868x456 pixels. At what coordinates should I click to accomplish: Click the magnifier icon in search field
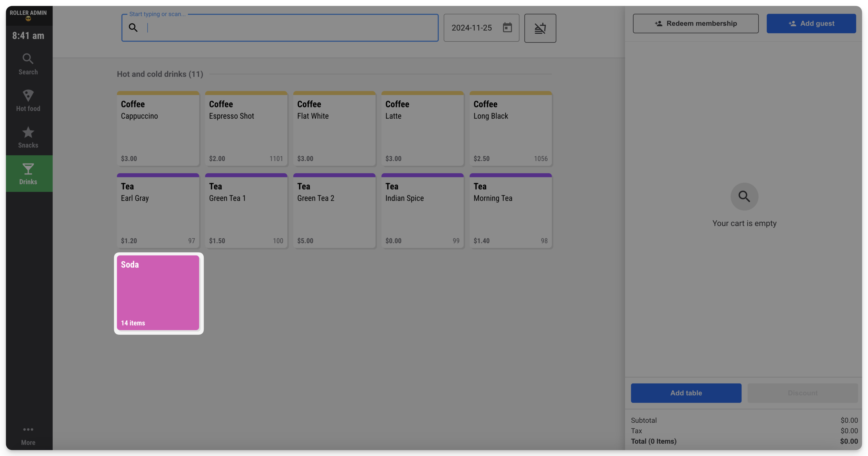coord(133,28)
